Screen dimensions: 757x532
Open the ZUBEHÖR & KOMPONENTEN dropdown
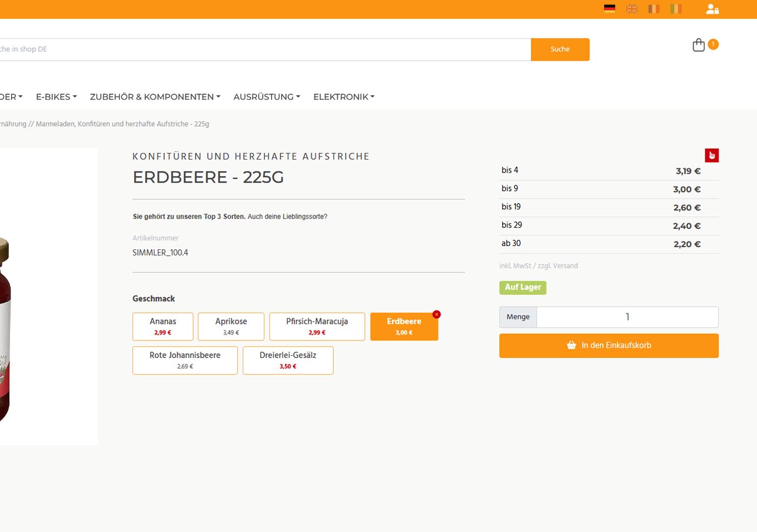[155, 97]
